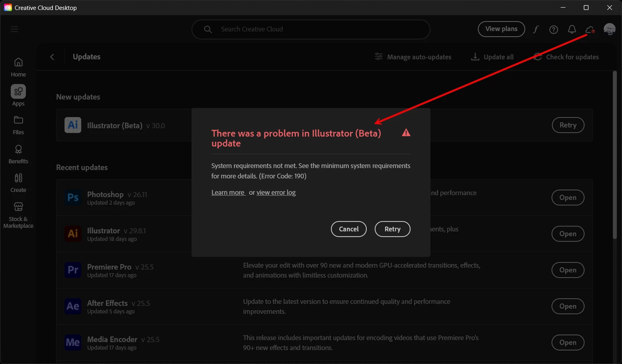Open After Effects with its Open button

[568, 306]
